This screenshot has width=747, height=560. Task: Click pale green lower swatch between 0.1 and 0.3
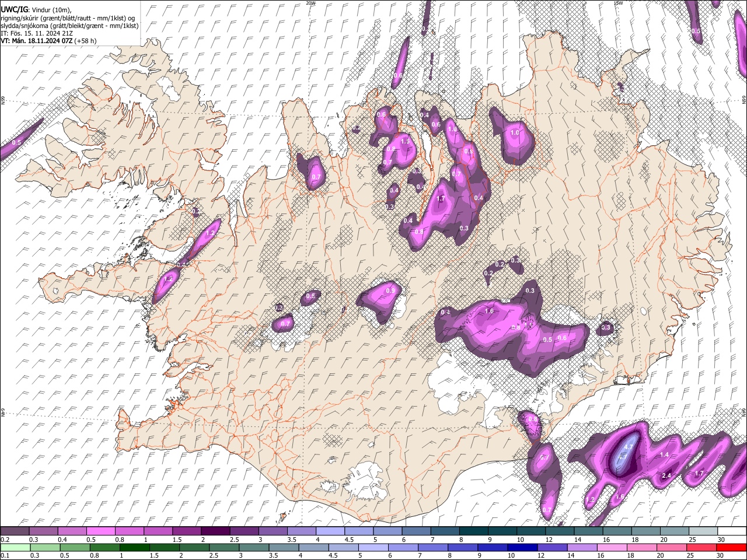coord(15,547)
